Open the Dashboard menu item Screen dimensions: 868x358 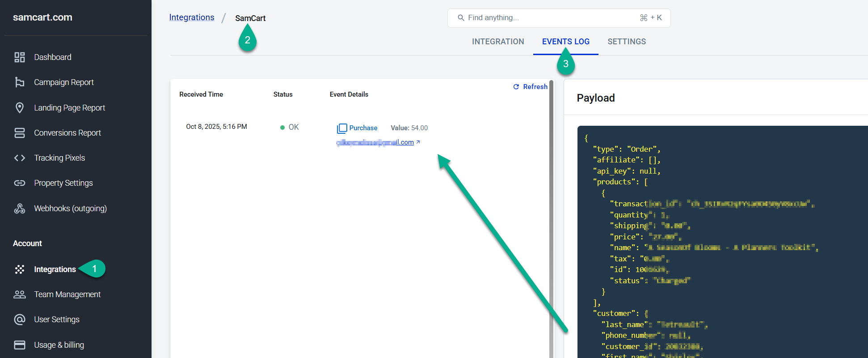[53, 57]
